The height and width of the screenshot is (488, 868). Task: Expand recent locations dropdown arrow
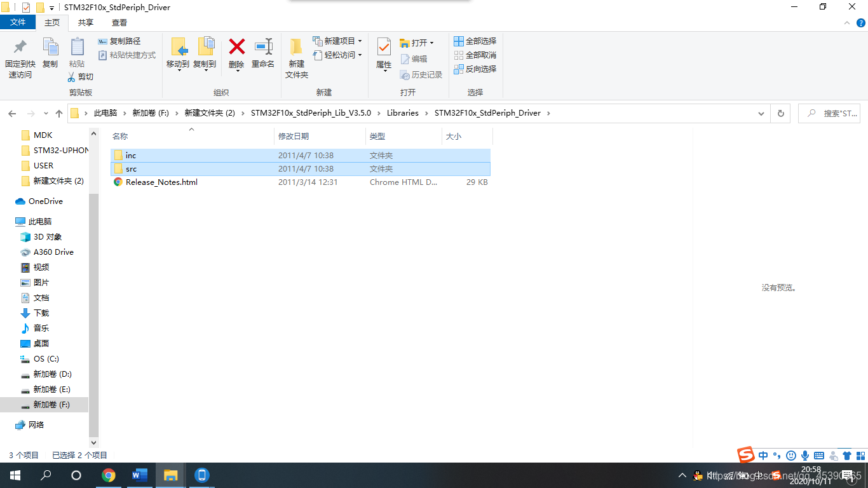[46, 114]
